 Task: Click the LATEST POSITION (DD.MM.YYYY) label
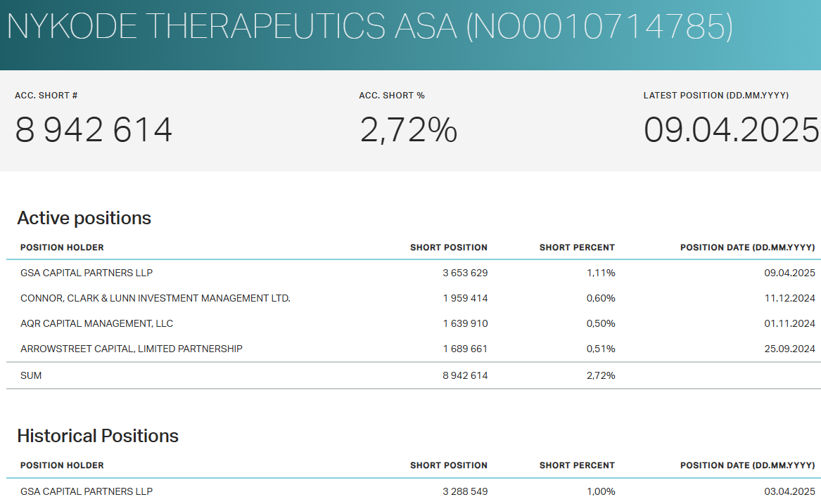[715, 96]
